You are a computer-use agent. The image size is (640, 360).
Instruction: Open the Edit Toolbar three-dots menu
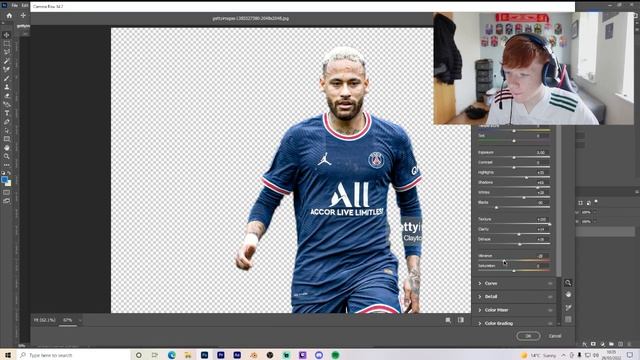pyautogui.click(x=7, y=165)
